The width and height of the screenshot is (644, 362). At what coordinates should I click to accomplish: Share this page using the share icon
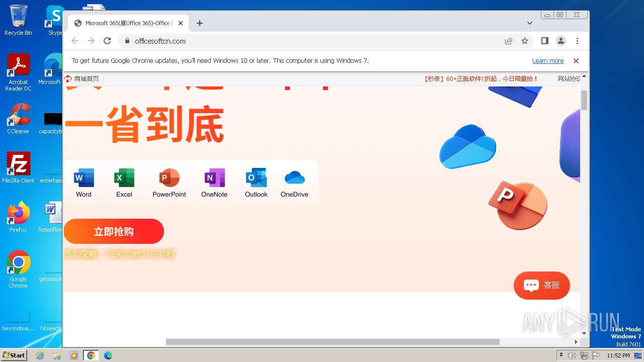pos(509,41)
